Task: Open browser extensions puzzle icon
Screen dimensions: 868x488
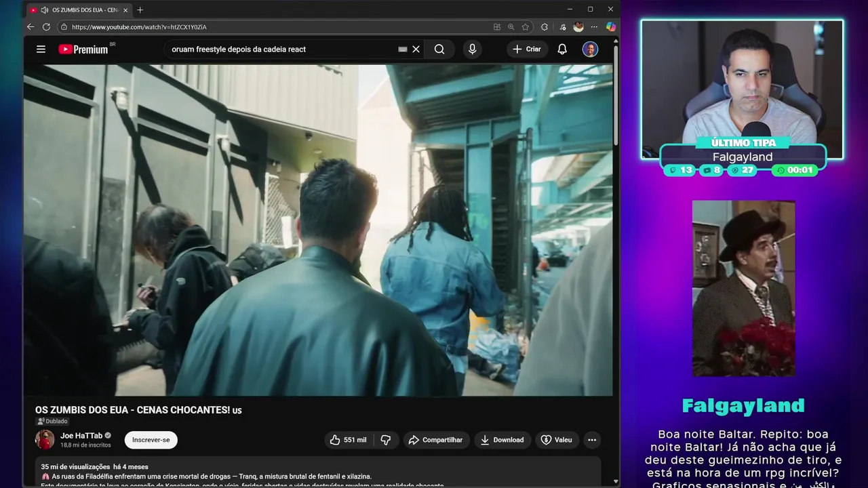Action: pos(545,27)
